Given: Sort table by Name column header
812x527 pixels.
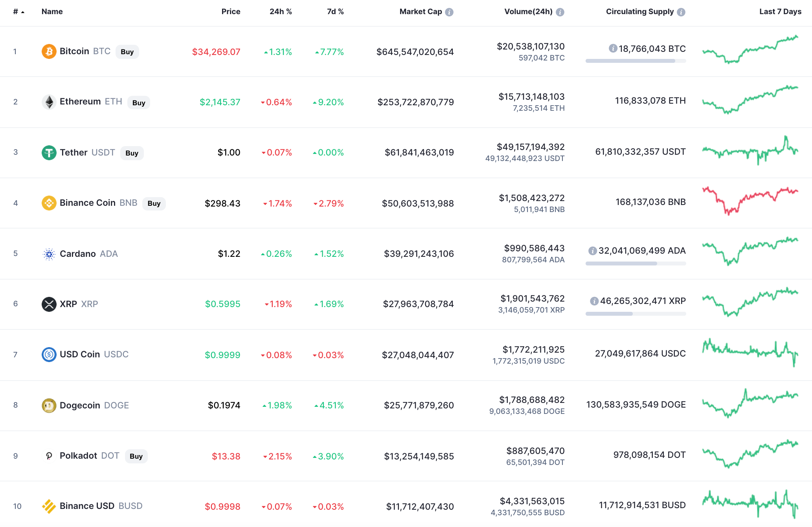Looking at the screenshot, I should click(52, 11).
